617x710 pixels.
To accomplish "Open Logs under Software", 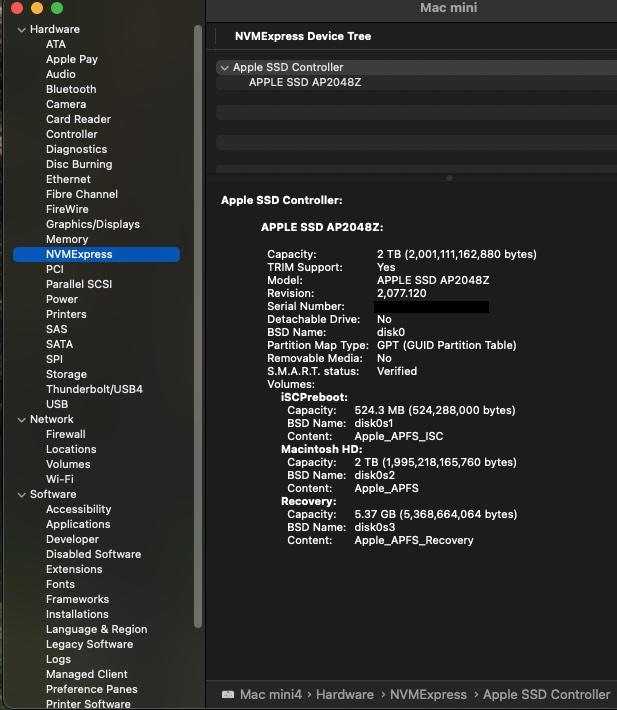I will coord(58,659).
